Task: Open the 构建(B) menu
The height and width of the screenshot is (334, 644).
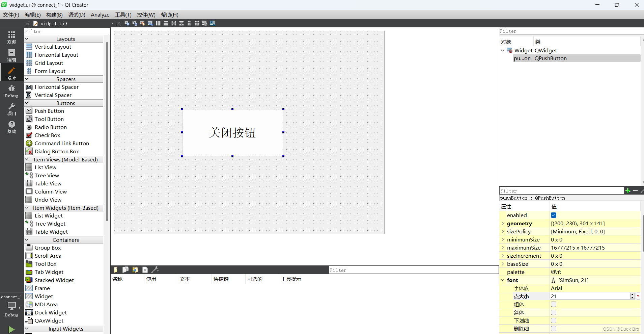Action: [x=54, y=15]
